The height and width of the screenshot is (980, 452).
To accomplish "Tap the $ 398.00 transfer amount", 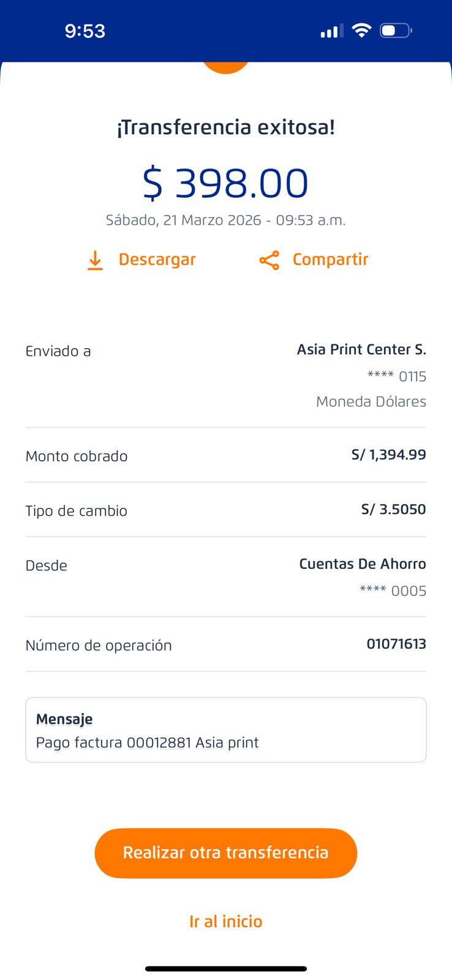I will (226, 183).
